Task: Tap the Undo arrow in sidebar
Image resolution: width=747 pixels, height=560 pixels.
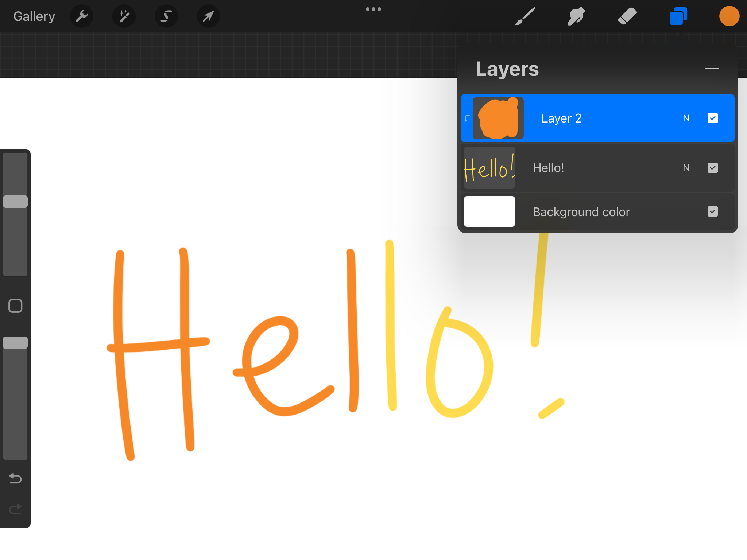Action: [x=15, y=478]
